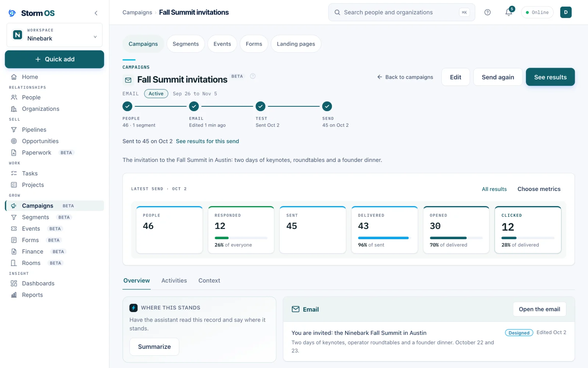Click the People step checkmark

click(x=127, y=106)
